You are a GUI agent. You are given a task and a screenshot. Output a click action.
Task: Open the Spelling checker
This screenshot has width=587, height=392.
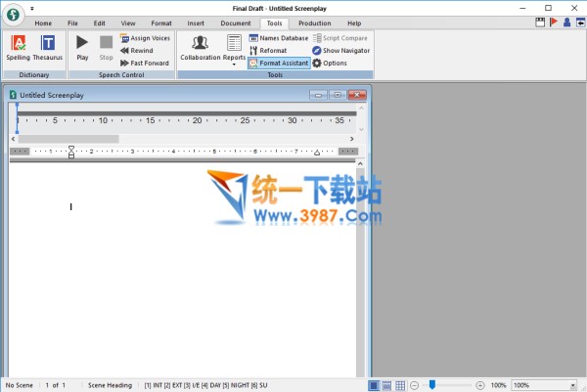[18, 47]
